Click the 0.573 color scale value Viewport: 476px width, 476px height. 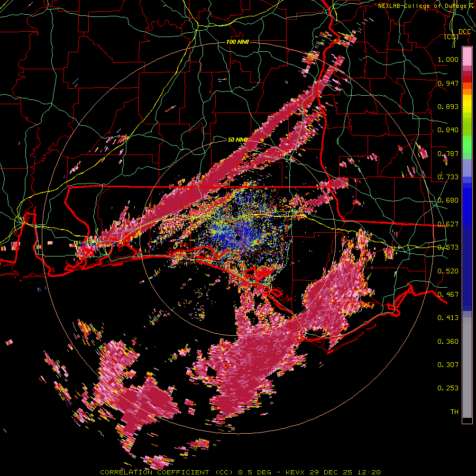tap(448, 248)
